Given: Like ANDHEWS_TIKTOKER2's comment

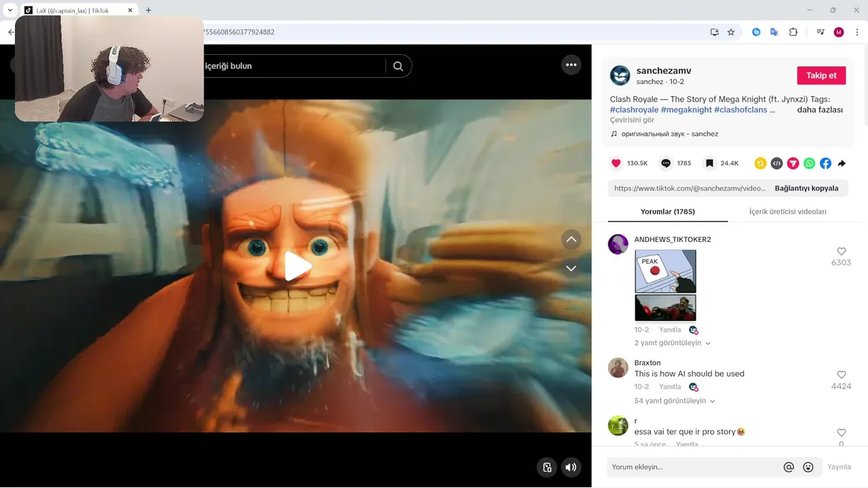Looking at the screenshot, I should coord(841,251).
